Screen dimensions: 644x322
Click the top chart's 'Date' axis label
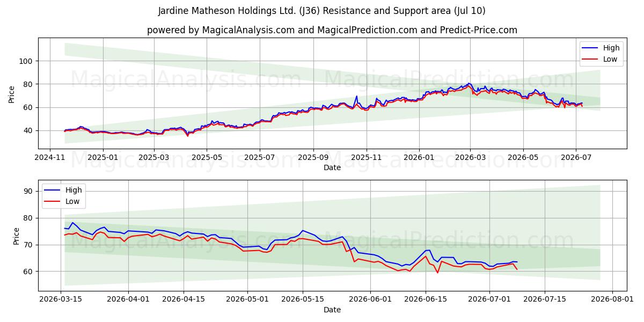coord(332,167)
